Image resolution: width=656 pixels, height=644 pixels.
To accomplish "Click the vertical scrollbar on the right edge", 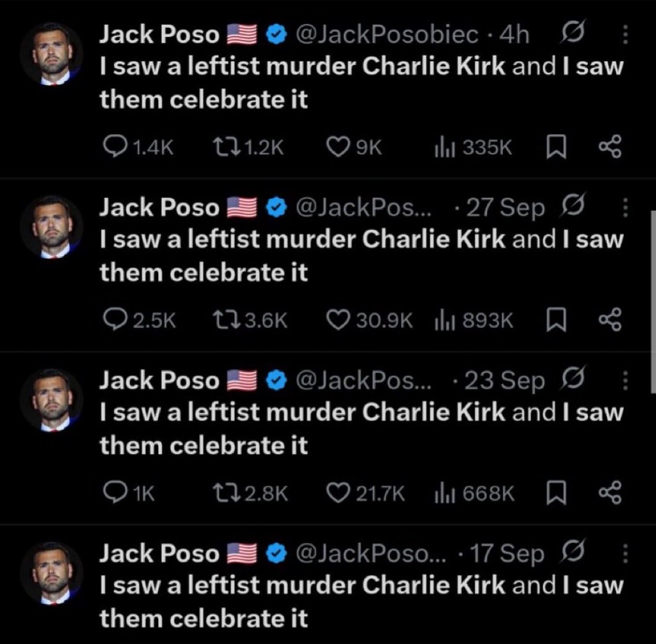I will 653,300.
